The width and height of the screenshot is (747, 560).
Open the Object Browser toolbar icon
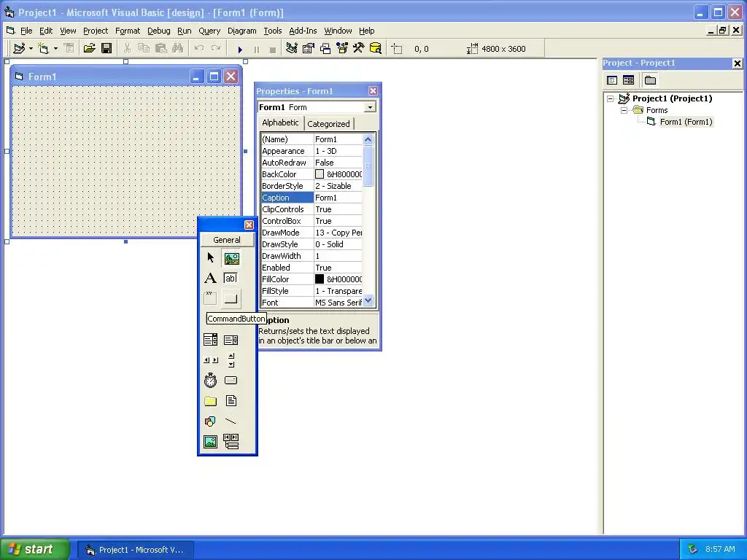342,49
